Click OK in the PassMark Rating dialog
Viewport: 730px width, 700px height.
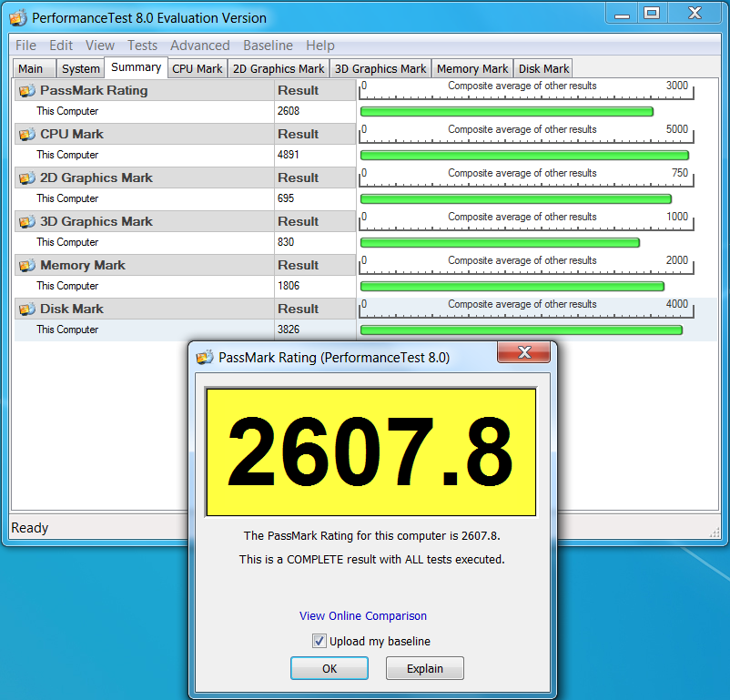[x=330, y=668]
